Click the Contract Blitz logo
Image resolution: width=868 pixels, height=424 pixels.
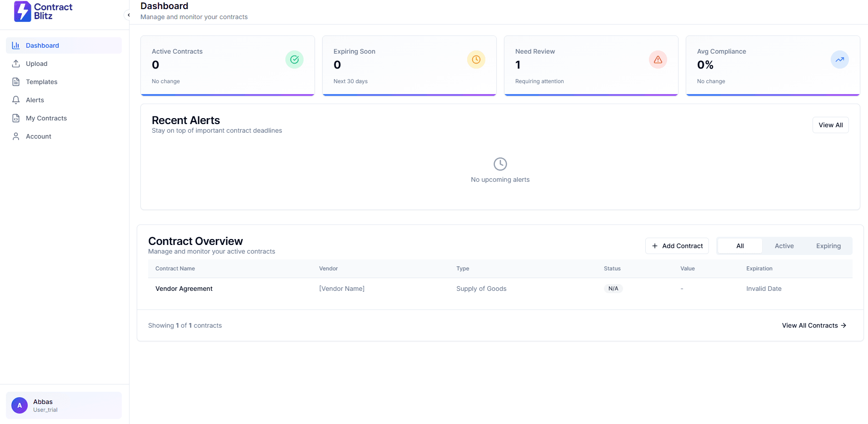(x=43, y=11)
